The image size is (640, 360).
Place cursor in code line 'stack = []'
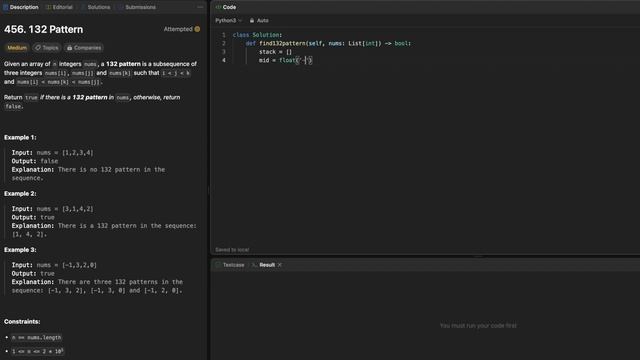(x=275, y=52)
